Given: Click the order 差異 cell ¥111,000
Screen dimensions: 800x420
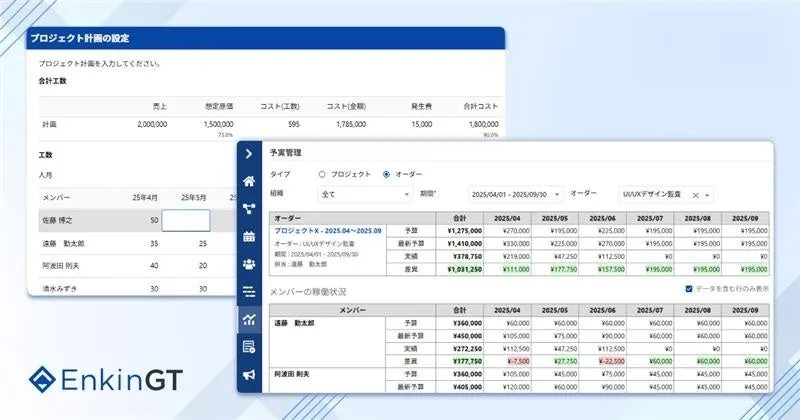Looking at the screenshot, I should click(x=516, y=269).
